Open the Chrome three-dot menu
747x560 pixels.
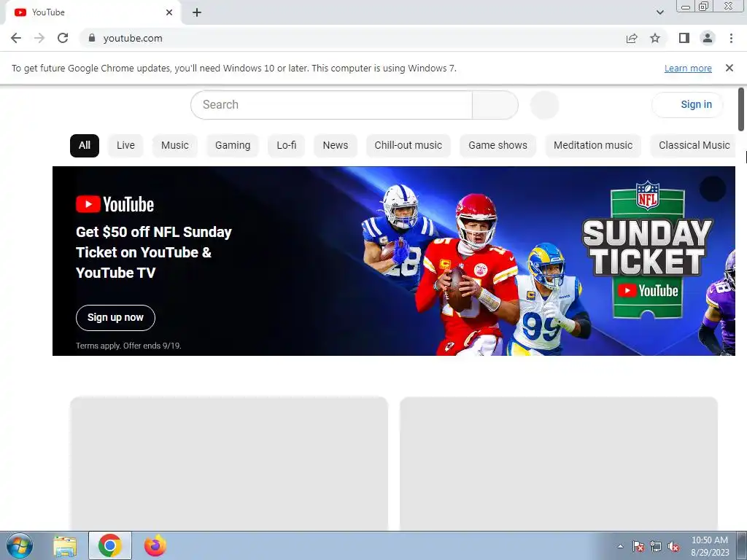point(731,38)
